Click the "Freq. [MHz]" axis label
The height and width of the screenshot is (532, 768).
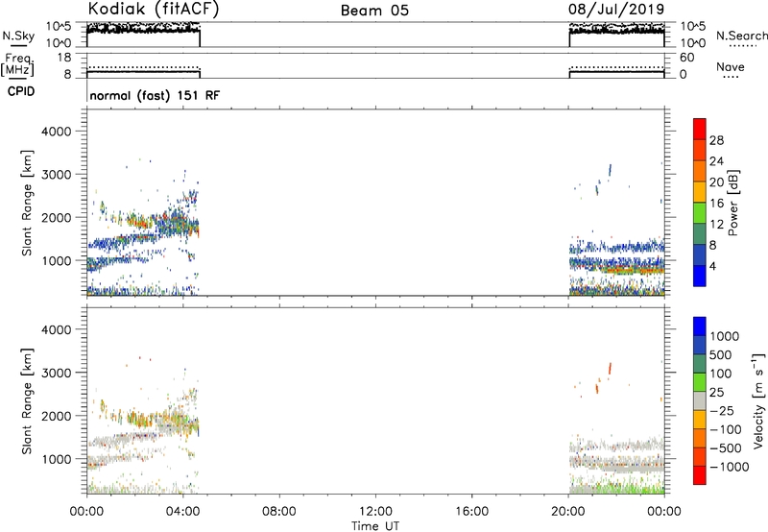(17, 64)
